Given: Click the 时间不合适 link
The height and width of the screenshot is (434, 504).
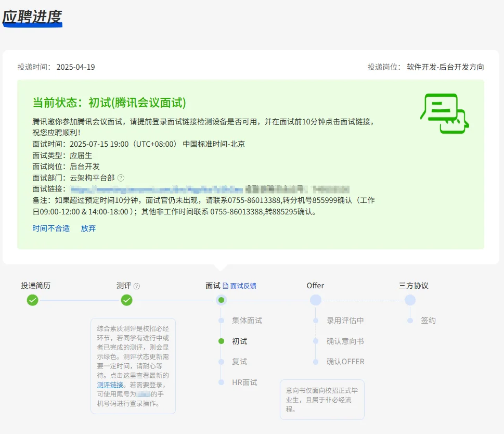Looking at the screenshot, I should (51, 228).
